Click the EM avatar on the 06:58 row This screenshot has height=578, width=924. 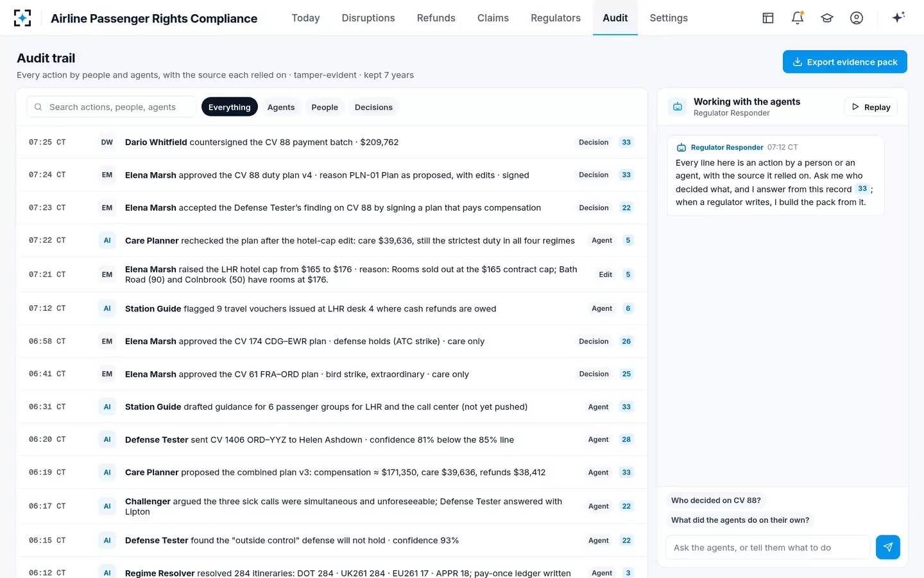click(x=107, y=342)
